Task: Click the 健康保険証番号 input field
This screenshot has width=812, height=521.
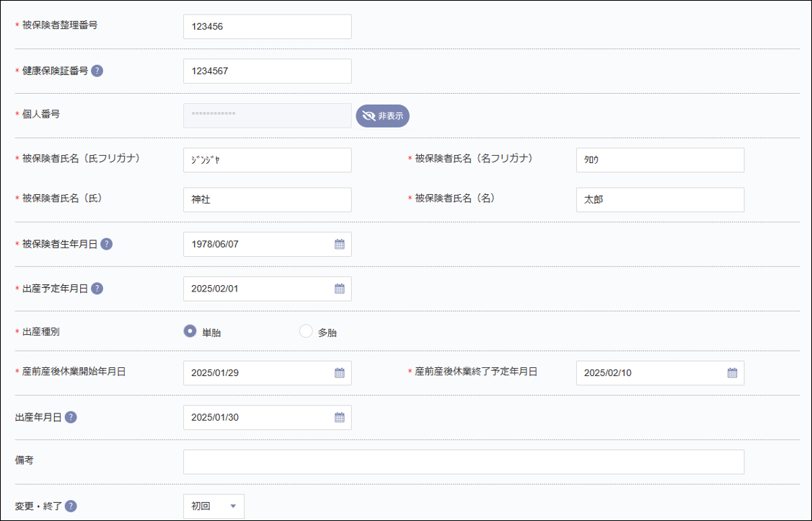Action: 267,71
